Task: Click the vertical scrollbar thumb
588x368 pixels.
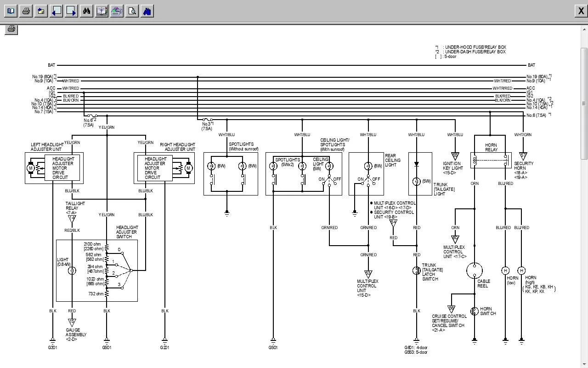Action: [x=584, y=103]
